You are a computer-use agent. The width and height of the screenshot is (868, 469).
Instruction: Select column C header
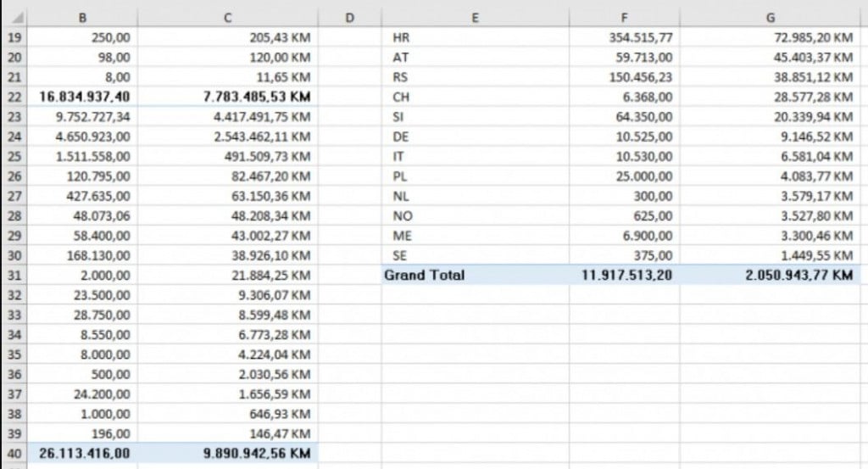(227, 18)
